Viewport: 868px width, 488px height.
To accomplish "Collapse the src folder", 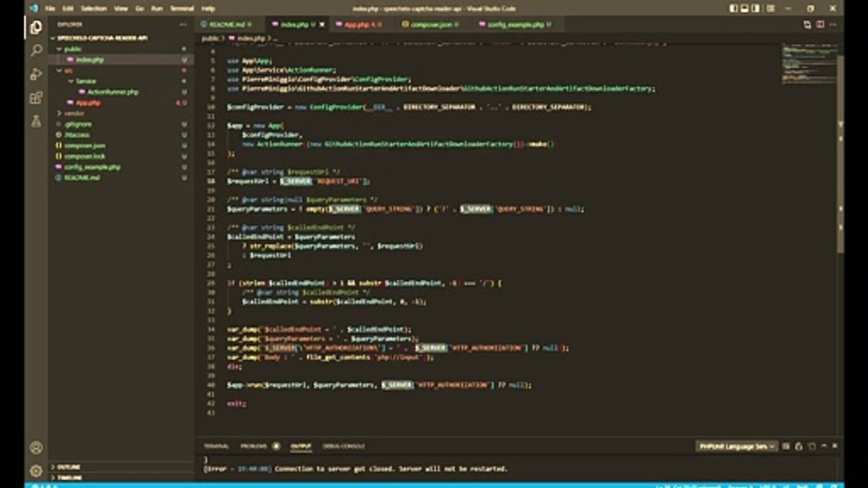I will click(121, 70).
